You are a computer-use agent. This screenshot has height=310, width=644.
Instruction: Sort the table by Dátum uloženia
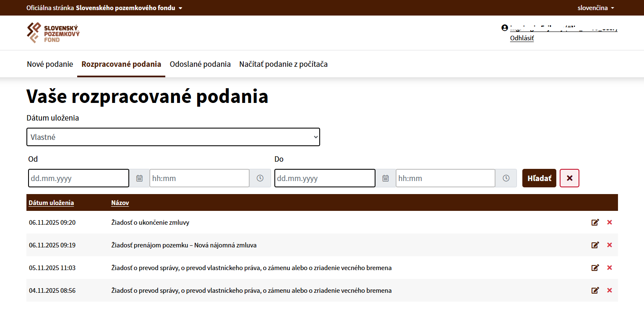(x=51, y=202)
